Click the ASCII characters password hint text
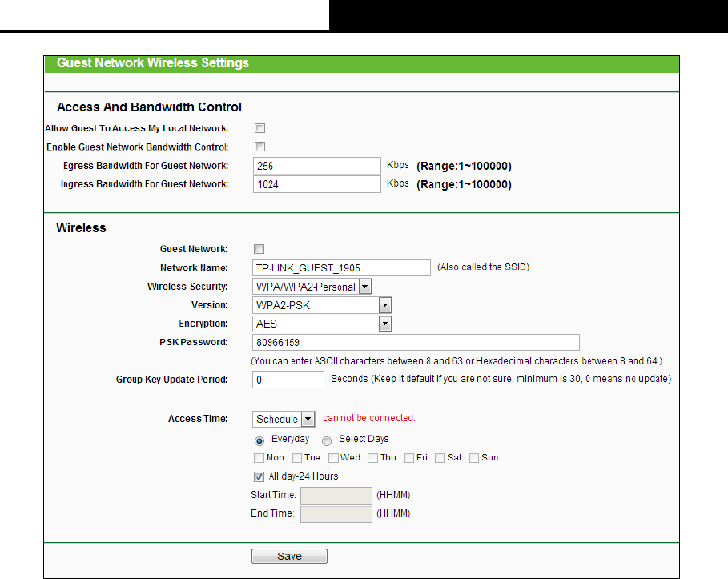 (457, 361)
